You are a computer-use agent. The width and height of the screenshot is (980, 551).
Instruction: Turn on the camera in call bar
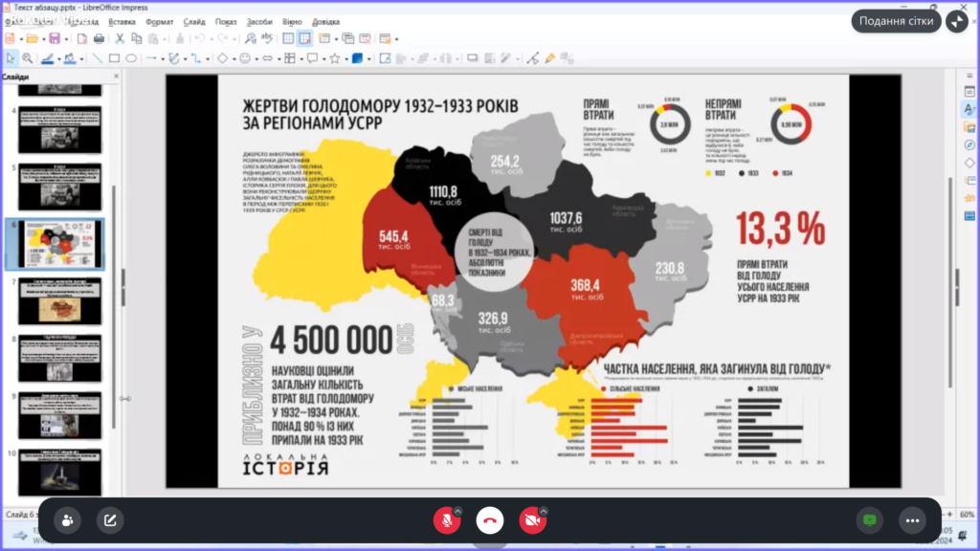click(x=530, y=520)
